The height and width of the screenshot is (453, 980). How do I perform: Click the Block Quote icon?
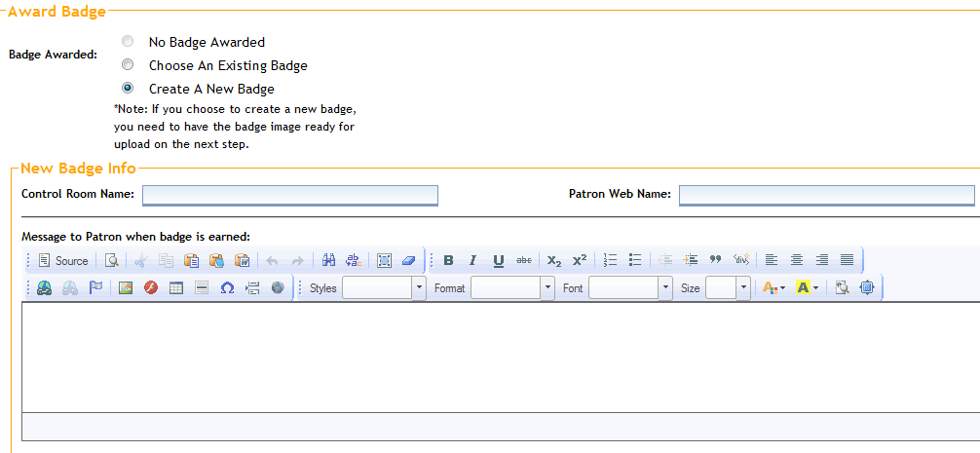click(716, 260)
